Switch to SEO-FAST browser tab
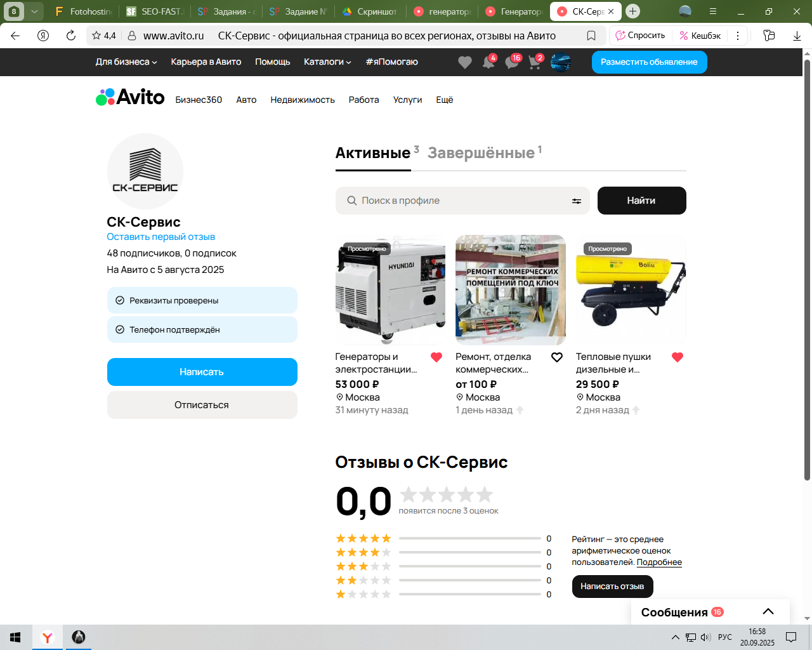 155,11
